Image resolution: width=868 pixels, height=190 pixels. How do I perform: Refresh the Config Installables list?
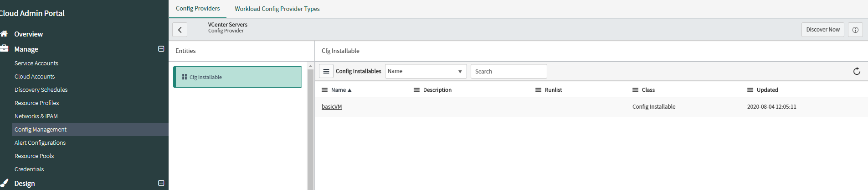(x=857, y=71)
